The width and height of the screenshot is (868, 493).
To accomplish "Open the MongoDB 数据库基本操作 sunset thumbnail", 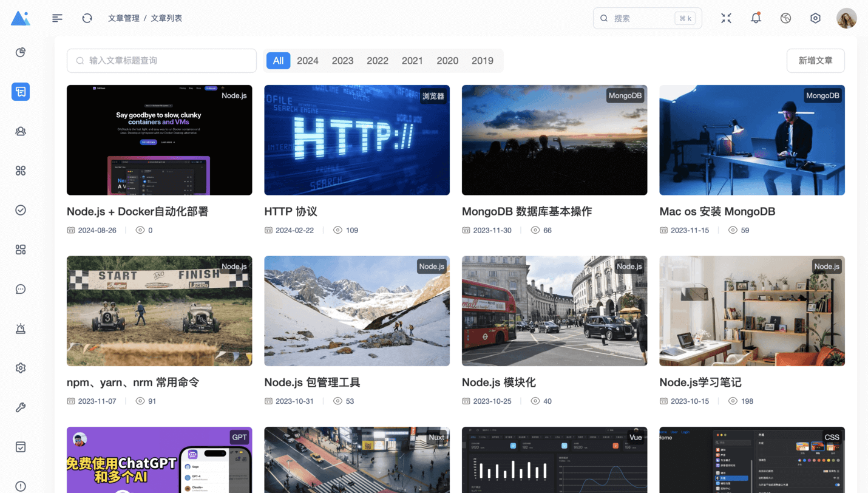I will pos(554,140).
